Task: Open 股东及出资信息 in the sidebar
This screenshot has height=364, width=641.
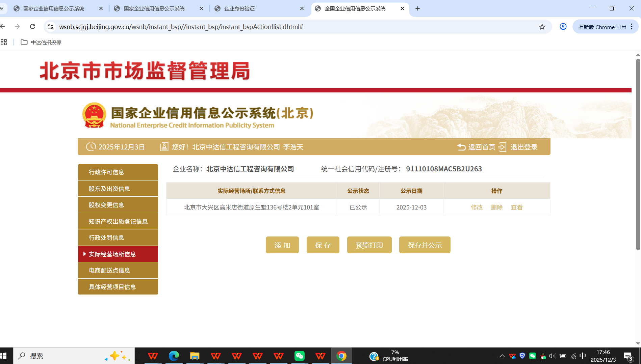Action: 118,189
